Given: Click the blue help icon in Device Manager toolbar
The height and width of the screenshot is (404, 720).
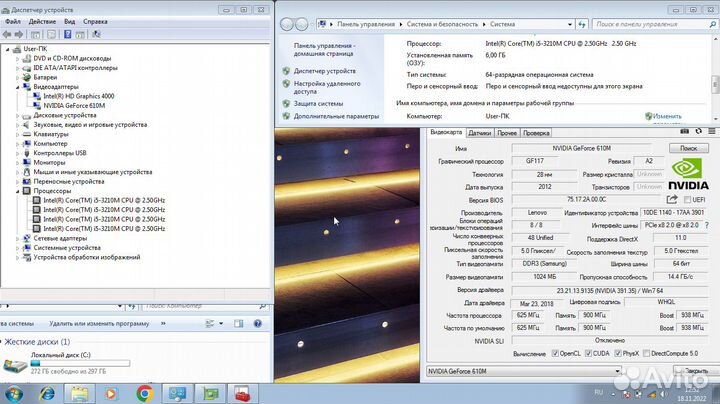Looking at the screenshot, I should tap(68, 34).
